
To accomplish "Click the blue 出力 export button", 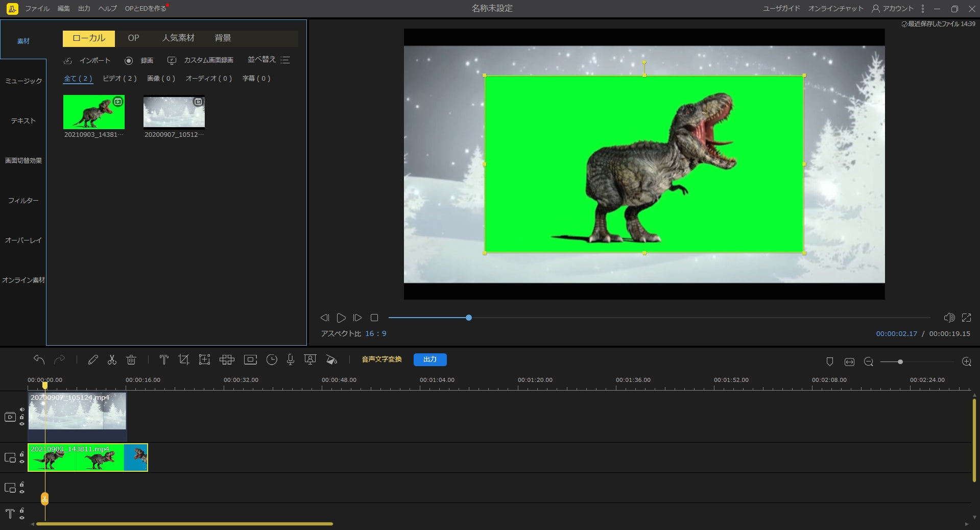I will [x=430, y=359].
